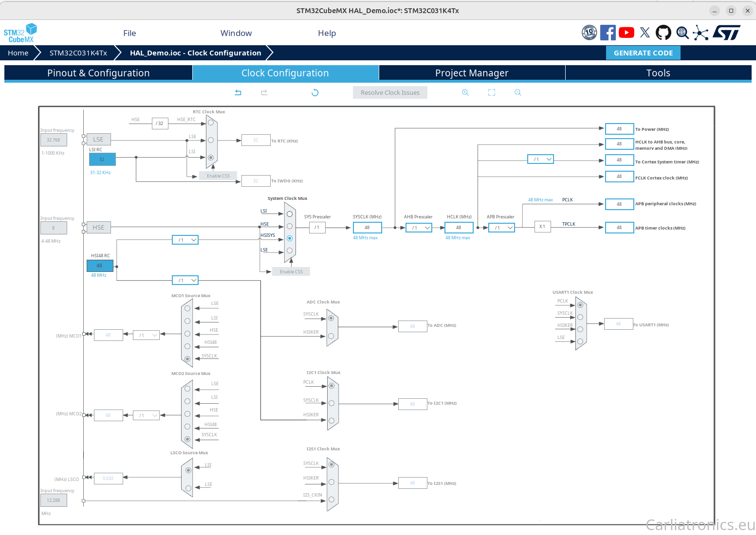Select the HSE input on System Clock Mux
This screenshot has height=535, width=756.
click(x=290, y=226)
